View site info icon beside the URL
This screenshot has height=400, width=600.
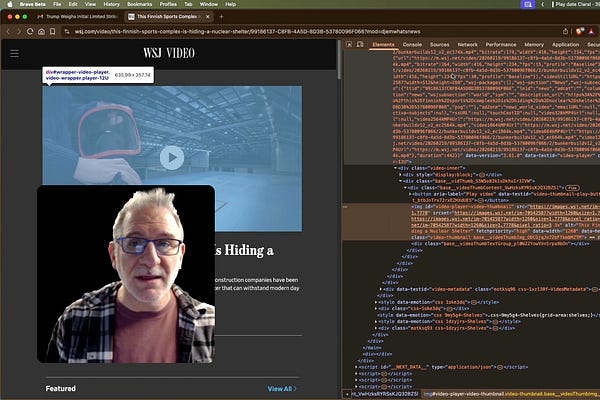coord(67,32)
